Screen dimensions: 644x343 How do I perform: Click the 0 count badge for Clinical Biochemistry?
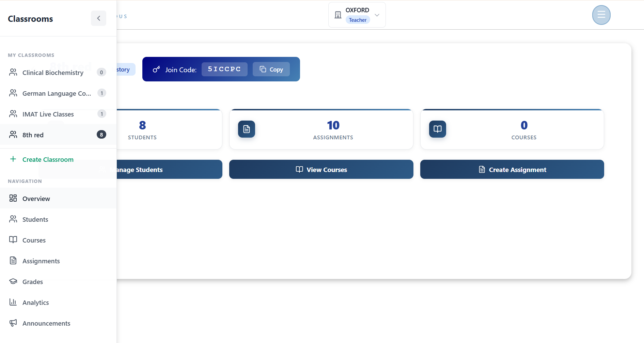click(x=101, y=72)
